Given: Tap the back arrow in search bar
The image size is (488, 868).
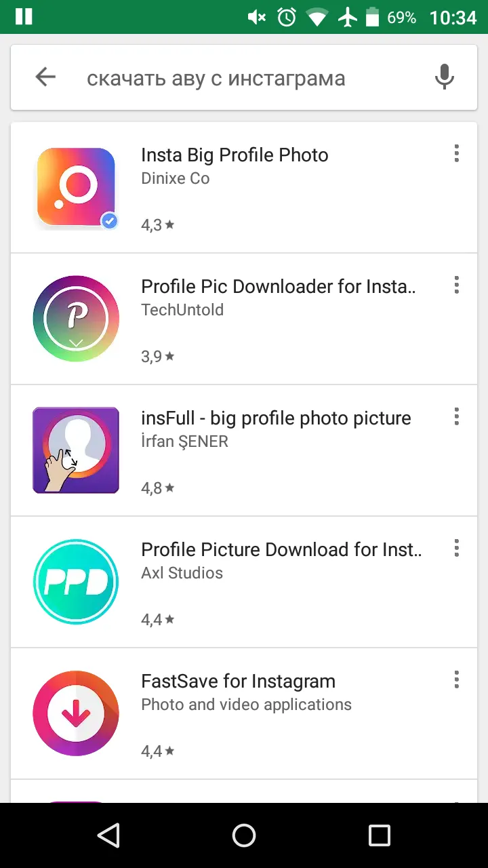Looking at the screenshot, I should [x=45, y=78].
